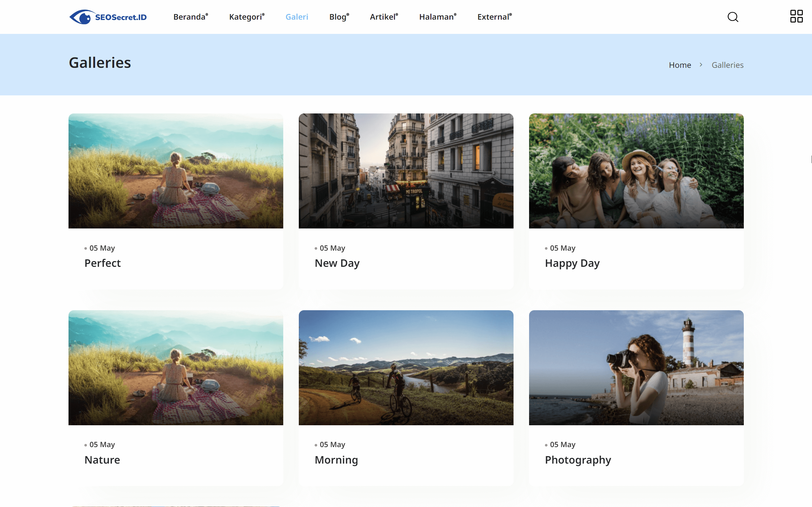Select the Galeri menu item
This screenshot has height=507, width=812.
297,17
